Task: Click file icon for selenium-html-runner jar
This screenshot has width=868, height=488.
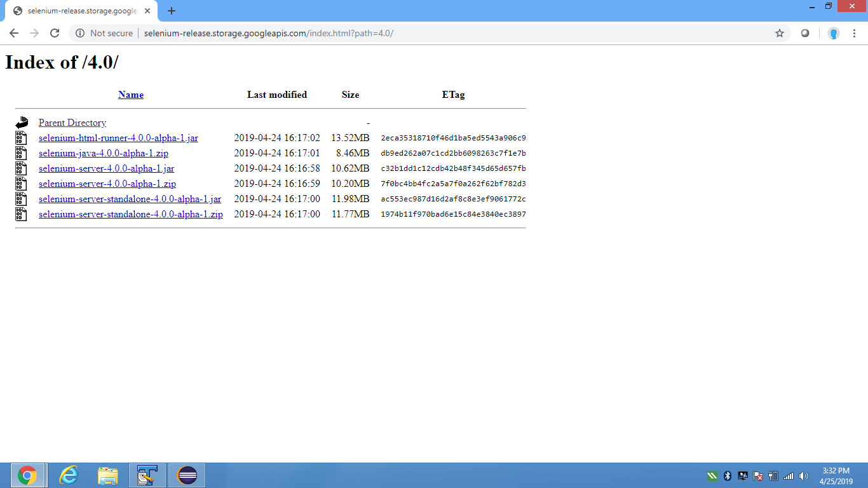Action: click(x=22, y=138)
